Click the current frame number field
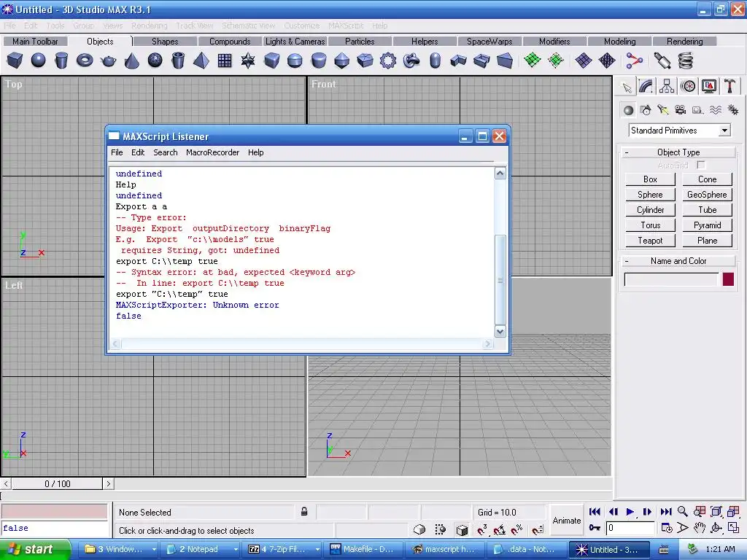 point(630,528)
